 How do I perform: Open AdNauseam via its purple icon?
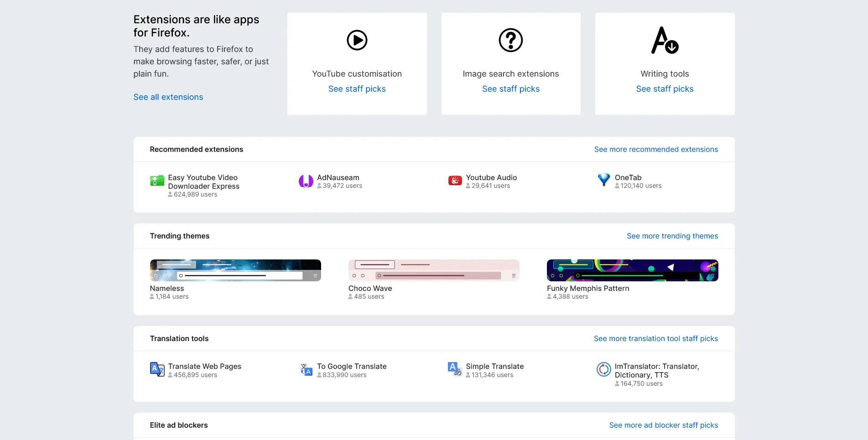306,181
